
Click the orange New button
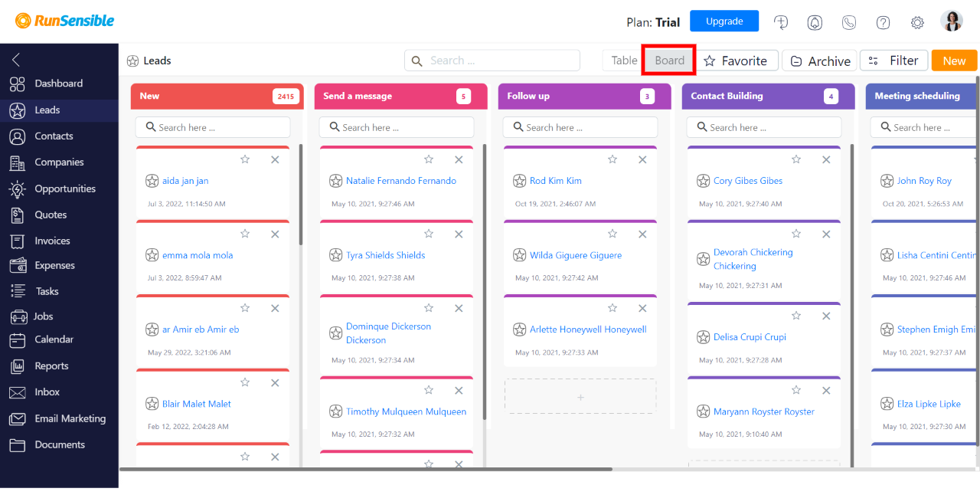(x=954, y=61)
